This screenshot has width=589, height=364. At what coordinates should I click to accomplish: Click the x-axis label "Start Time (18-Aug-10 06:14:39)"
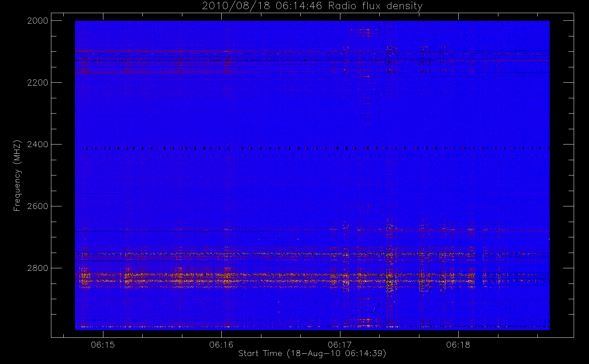coord(312,353)
